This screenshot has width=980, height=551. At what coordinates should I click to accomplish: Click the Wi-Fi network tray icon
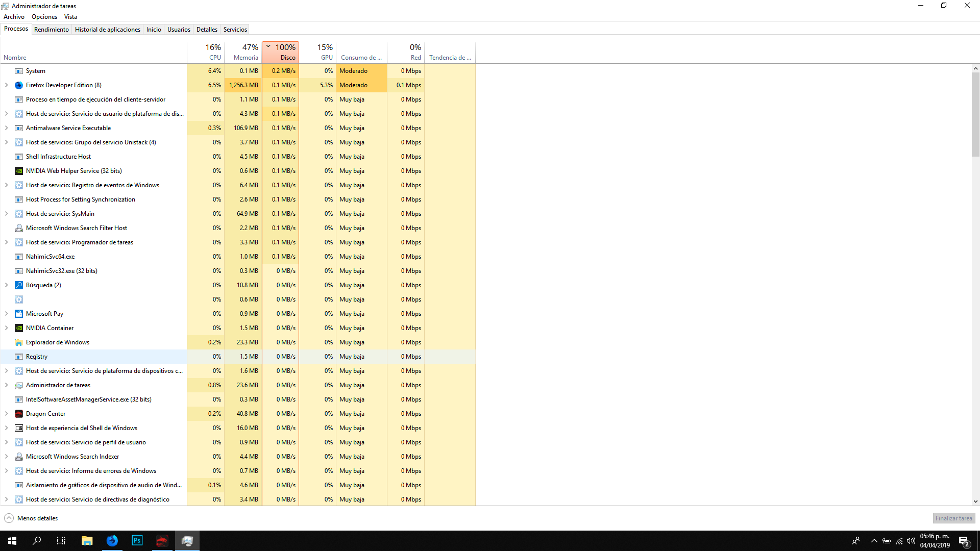point(899,541)
